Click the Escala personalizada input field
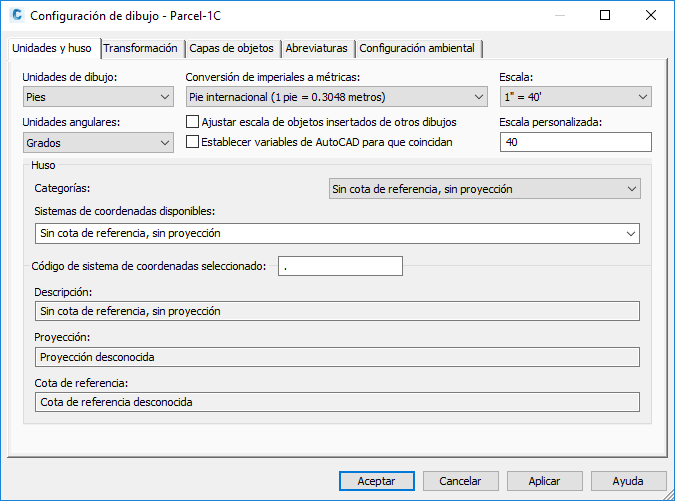 click(x=576, y=142)
